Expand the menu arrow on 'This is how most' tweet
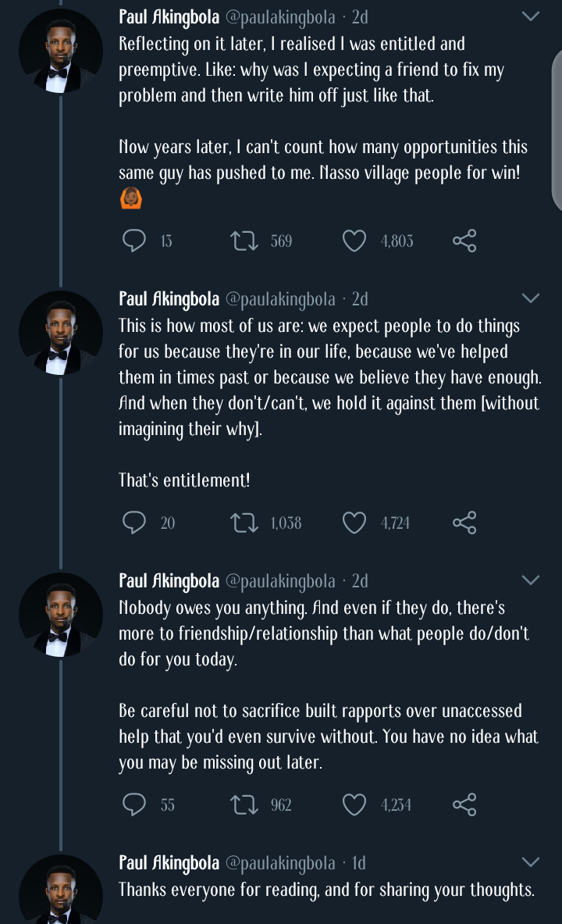Viewport: 562px width, 924px height. tap(530, 298)
